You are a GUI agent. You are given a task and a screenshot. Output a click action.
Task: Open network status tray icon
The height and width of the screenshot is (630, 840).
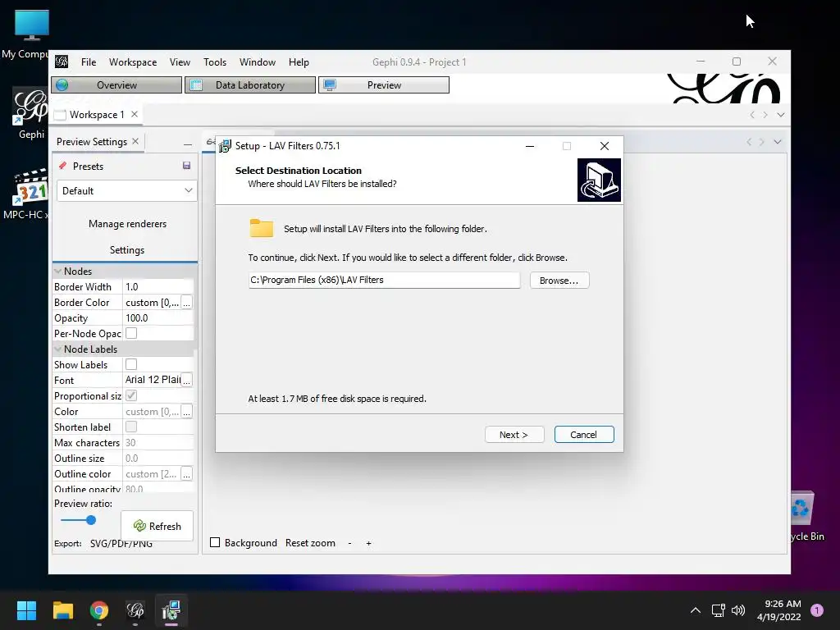coord(718,610)
